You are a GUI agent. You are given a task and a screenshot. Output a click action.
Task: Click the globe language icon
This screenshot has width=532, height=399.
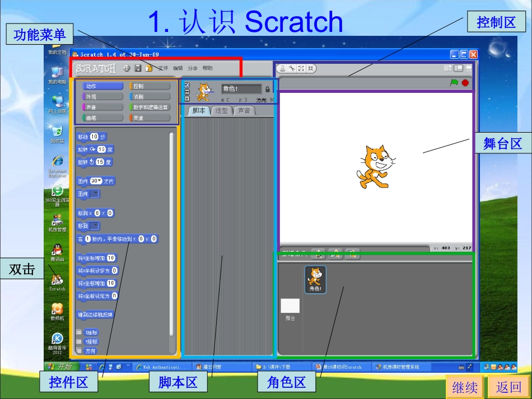[x=127, y=68]
